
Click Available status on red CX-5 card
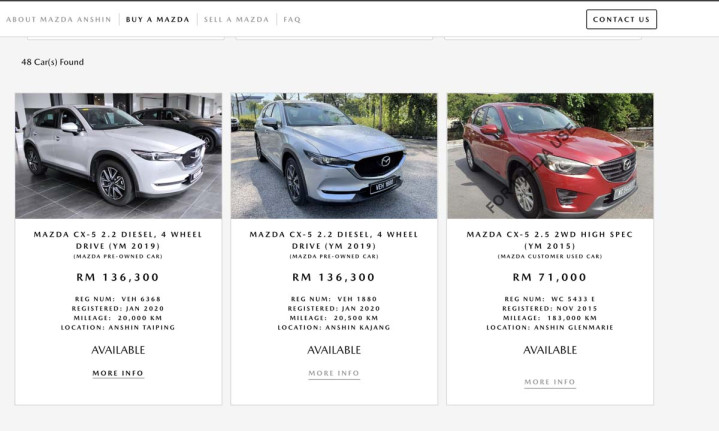tap(550, 350)
